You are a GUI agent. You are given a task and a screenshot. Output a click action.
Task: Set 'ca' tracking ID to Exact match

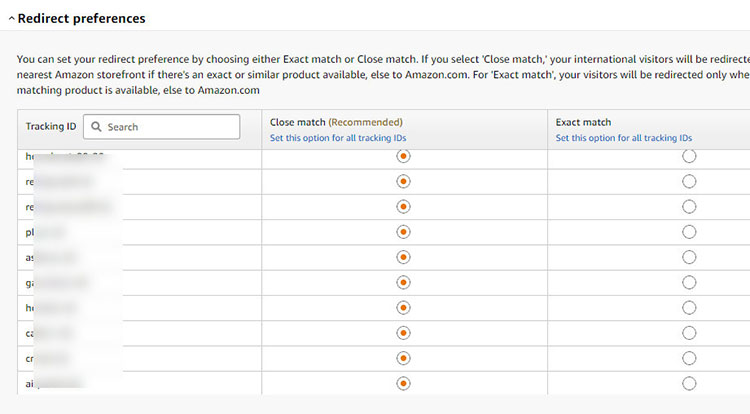(x=689, y=333)
